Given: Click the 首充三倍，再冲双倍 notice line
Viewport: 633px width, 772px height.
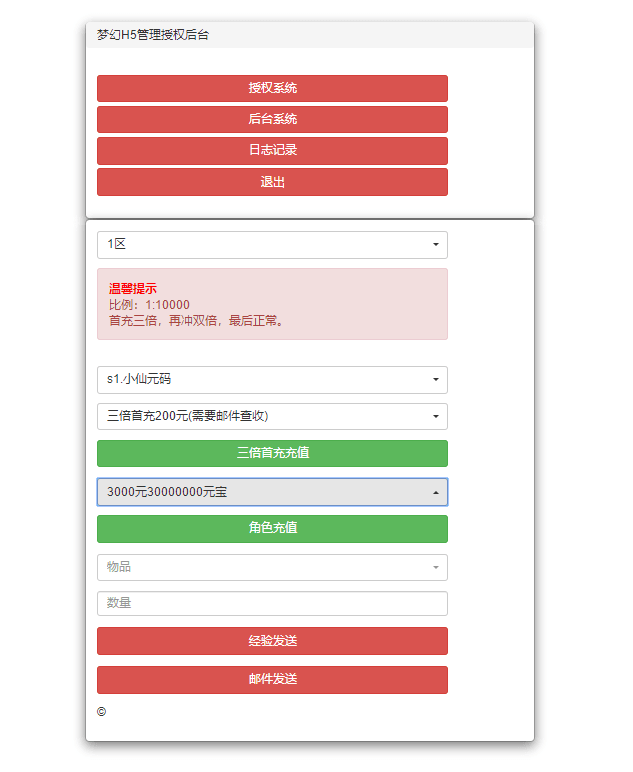Looking at the screenshot, I should 196,321.
